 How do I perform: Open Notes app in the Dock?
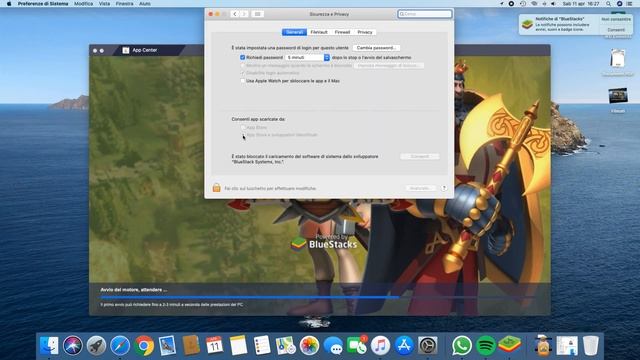pos(238,346)
